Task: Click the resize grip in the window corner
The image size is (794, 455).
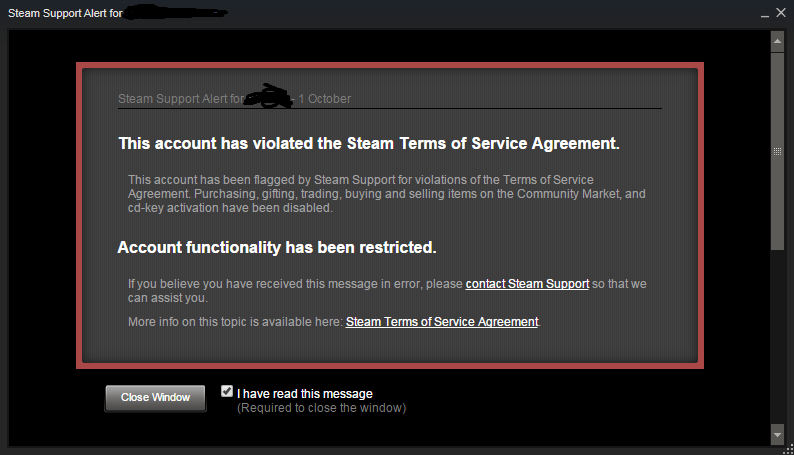Action: click(x=788, y=449)
